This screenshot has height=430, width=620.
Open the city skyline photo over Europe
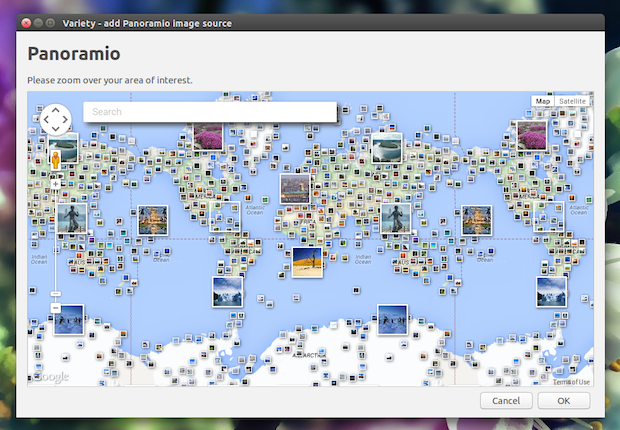tap(295, 189)
